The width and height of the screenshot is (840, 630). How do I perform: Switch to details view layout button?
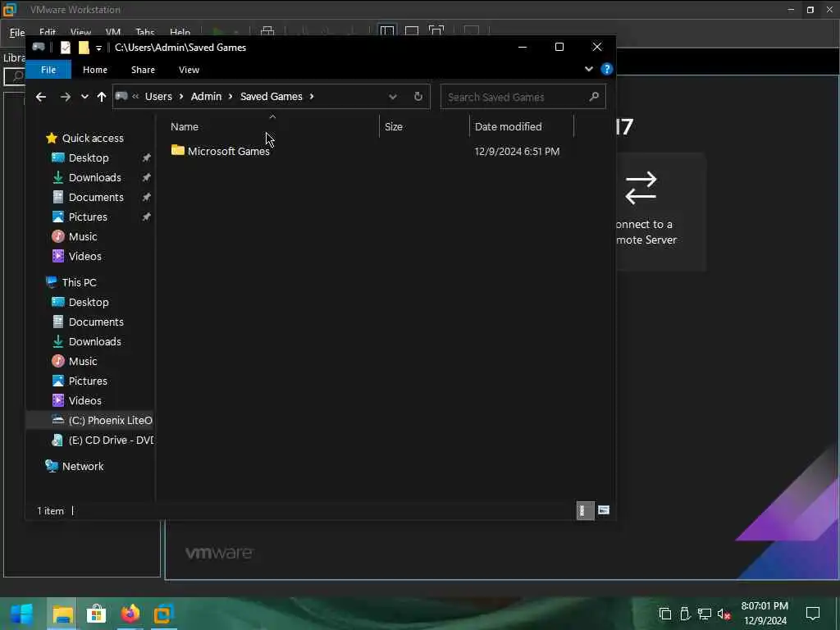click(x=585, y=510)
